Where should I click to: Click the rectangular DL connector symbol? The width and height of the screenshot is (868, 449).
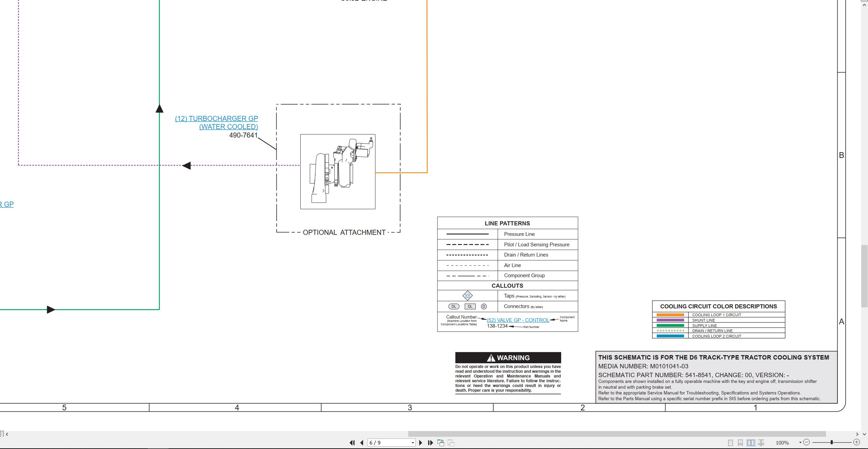(470, 306)
